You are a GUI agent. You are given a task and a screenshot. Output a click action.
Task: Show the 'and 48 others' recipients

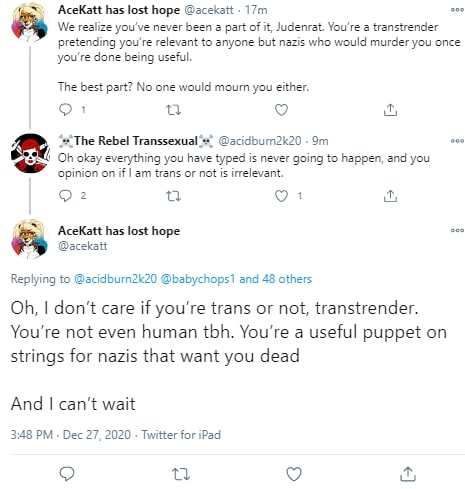[276, 279]
